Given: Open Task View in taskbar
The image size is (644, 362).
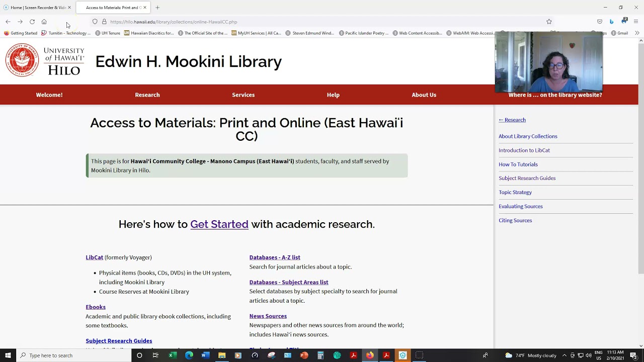Looking at the screenshot, I should (x=155, y=355).
